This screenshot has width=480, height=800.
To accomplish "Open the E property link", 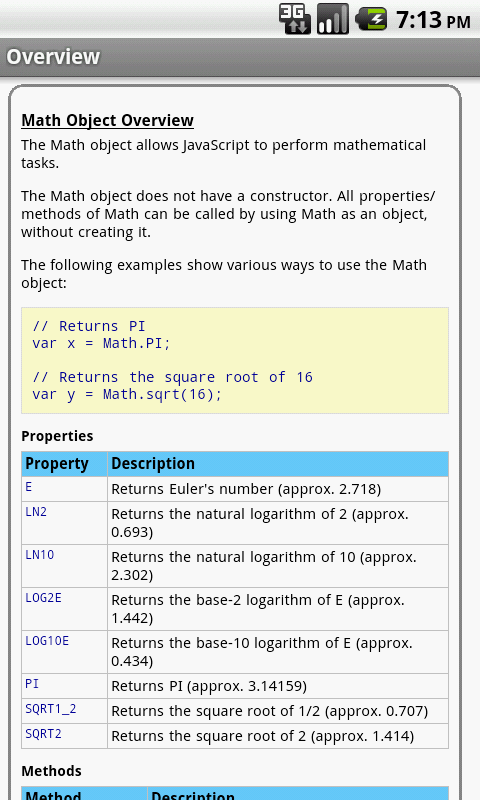I will click(29, 487).
